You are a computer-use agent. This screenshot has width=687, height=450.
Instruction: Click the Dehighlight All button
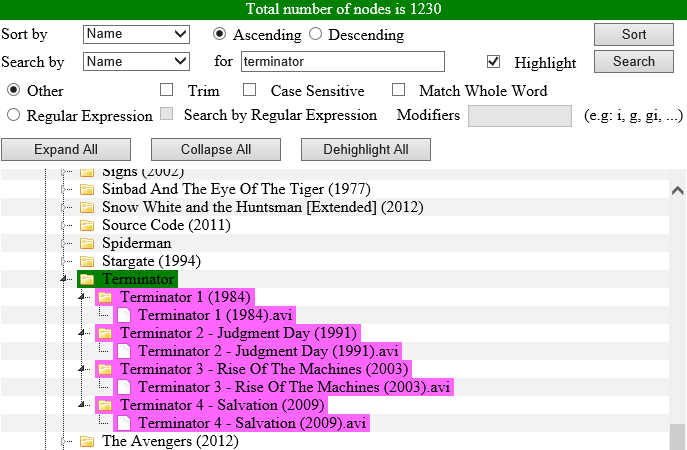(366, 149)
